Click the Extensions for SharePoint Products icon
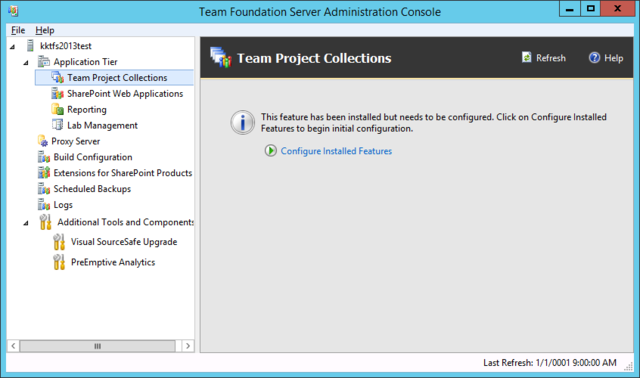The width and height of the screenshot is (640, 378). point(44,173)
